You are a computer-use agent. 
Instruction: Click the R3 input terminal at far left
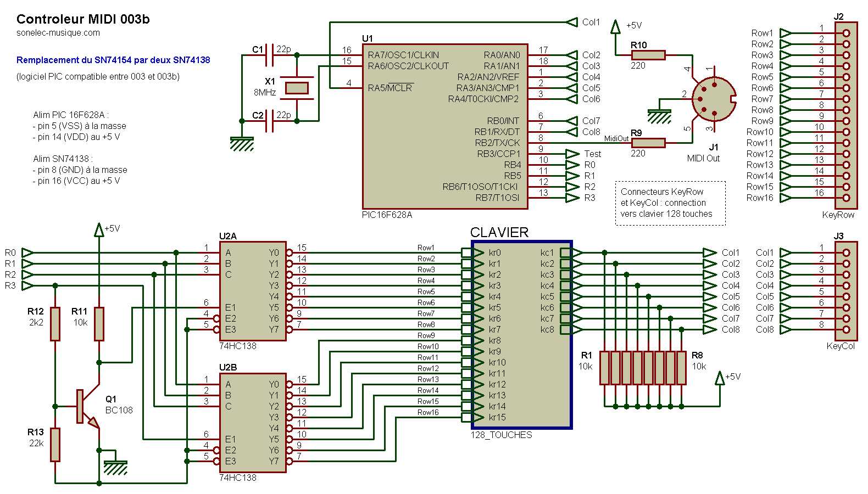[x=27, y=285]
